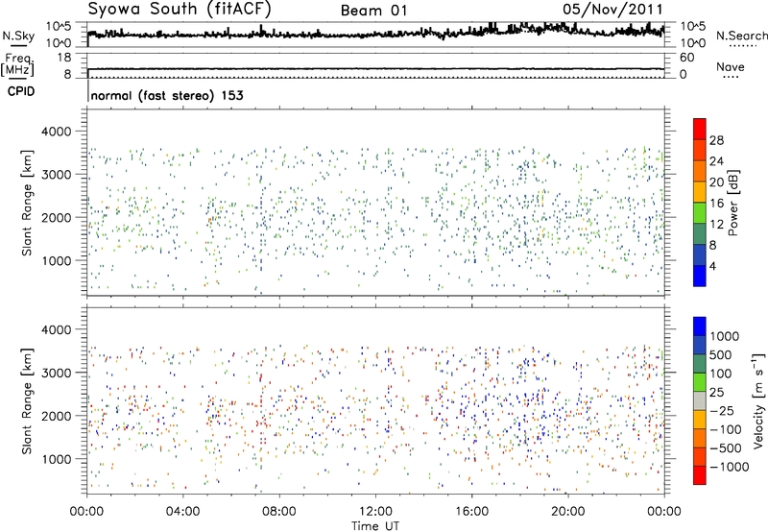Click the '60' Nave axis tick label
The width and height of the screenshot is (768, 532).
point(686,58)
